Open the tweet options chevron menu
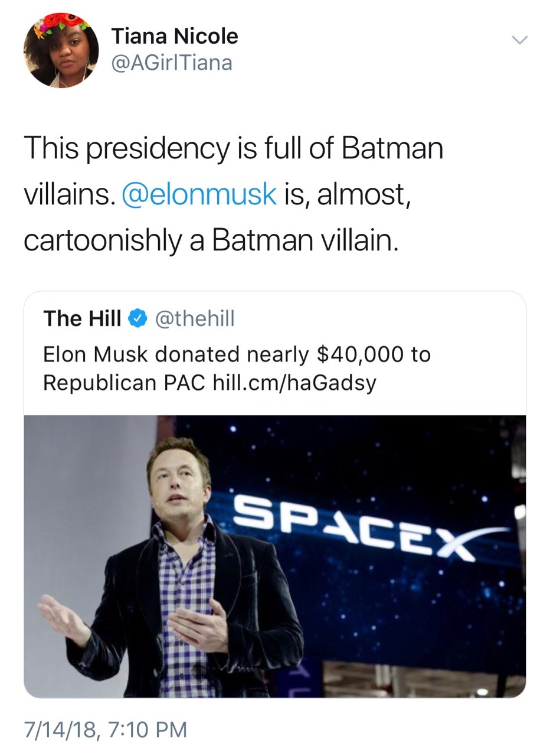Screen dimensions: 550x756 519,40
